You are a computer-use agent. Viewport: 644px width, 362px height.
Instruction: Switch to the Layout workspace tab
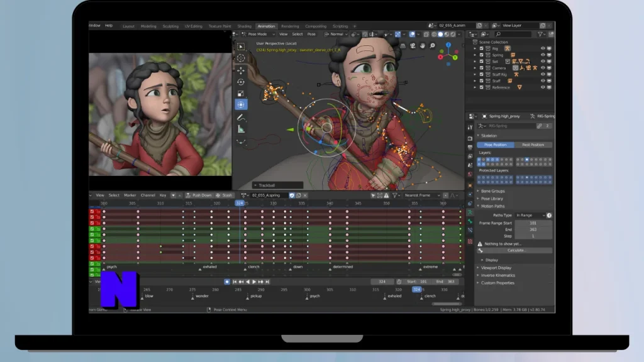(x=128, y=26)
